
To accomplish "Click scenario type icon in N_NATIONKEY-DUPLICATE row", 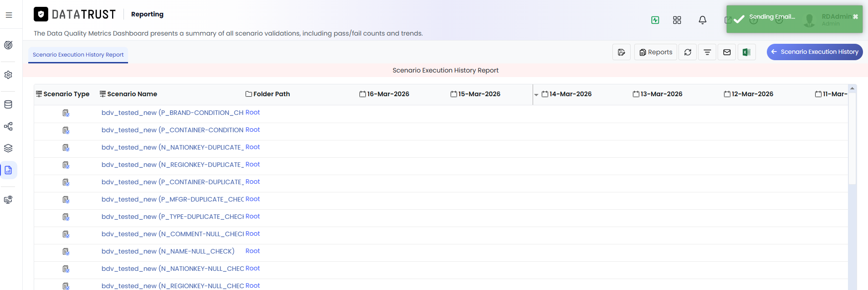I will 66,147.
